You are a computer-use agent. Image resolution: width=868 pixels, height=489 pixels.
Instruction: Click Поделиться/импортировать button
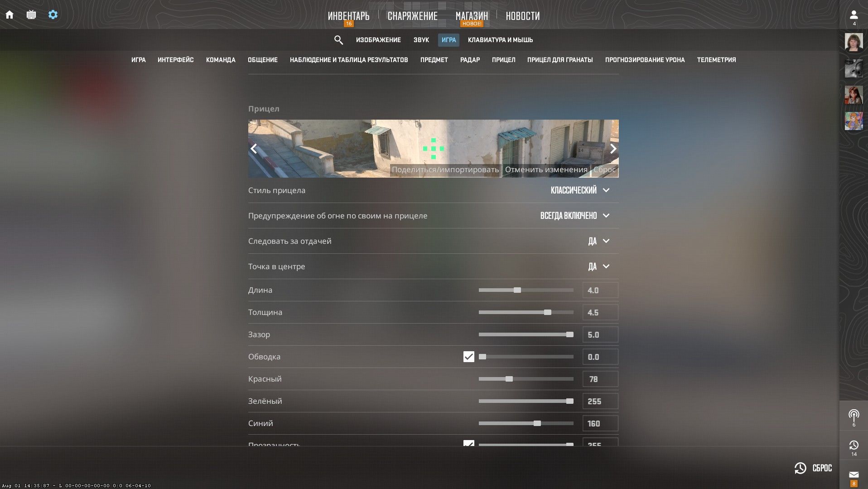click(445, 169)
